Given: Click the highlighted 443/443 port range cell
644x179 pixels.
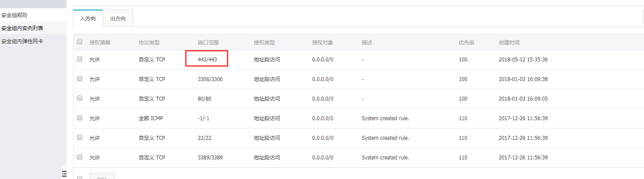Looking at the screenshot, I should tap(207, 59).
